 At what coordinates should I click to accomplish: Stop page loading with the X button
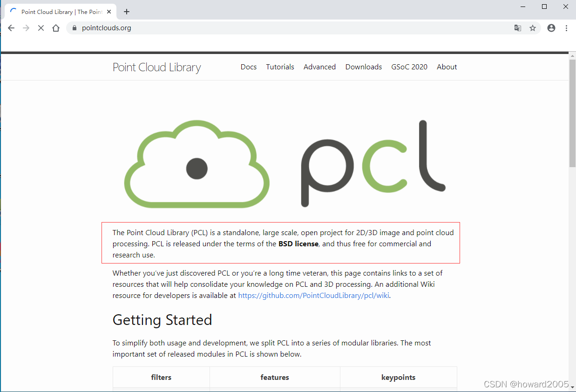[41, 28]
